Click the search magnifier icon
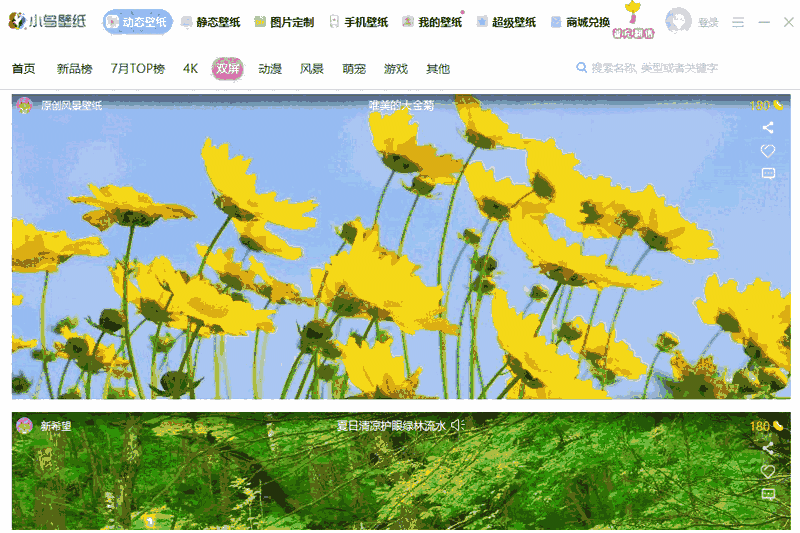Screen dimensions: 800x533 click(581, 67)
